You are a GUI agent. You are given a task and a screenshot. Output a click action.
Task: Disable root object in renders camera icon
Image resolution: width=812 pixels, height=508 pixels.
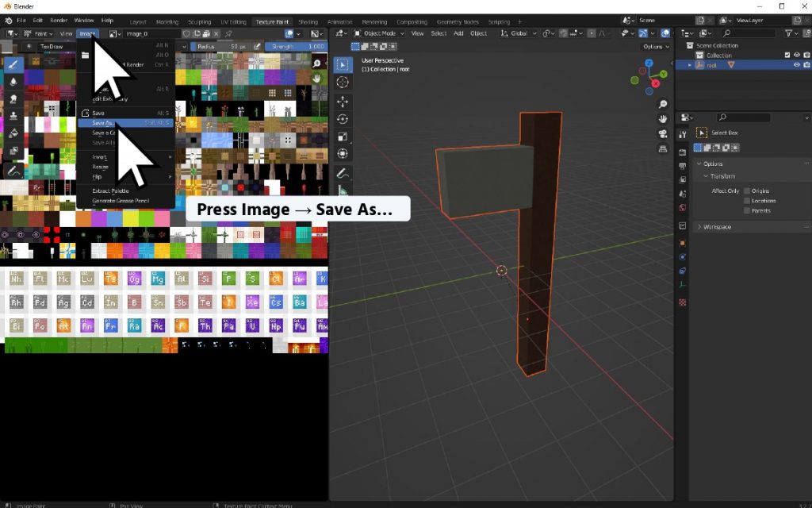coord(806,65)
